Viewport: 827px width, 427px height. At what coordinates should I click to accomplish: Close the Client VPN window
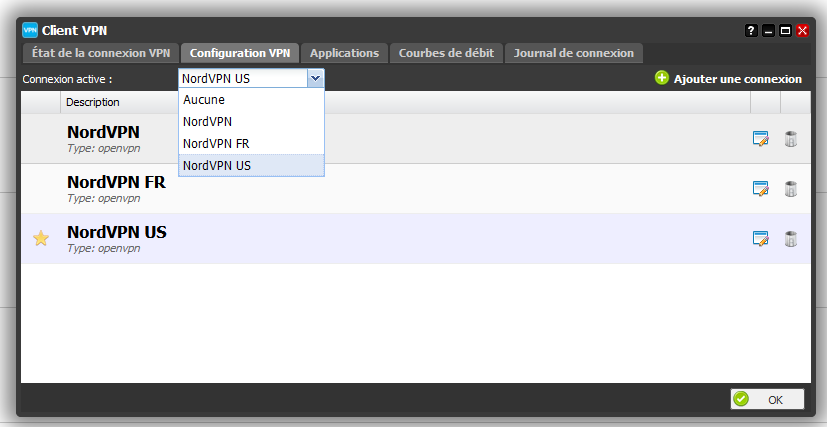[802, 31]
